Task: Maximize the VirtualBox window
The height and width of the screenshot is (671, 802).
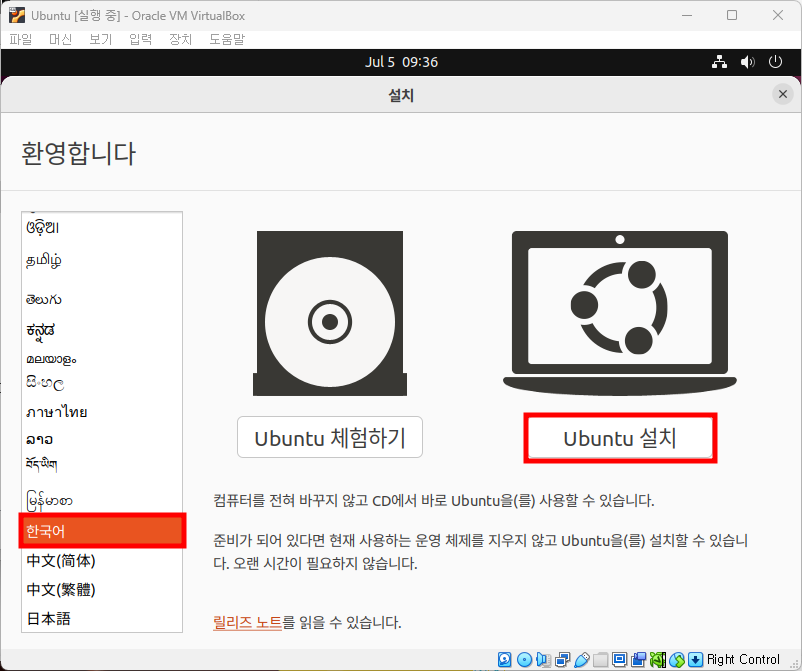Action: coord(732,15)
